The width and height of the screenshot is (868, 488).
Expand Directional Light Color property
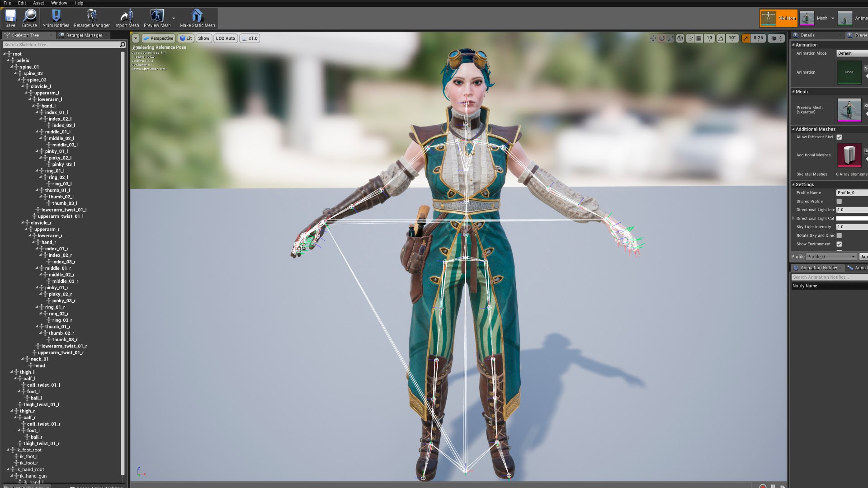[793, 218]
